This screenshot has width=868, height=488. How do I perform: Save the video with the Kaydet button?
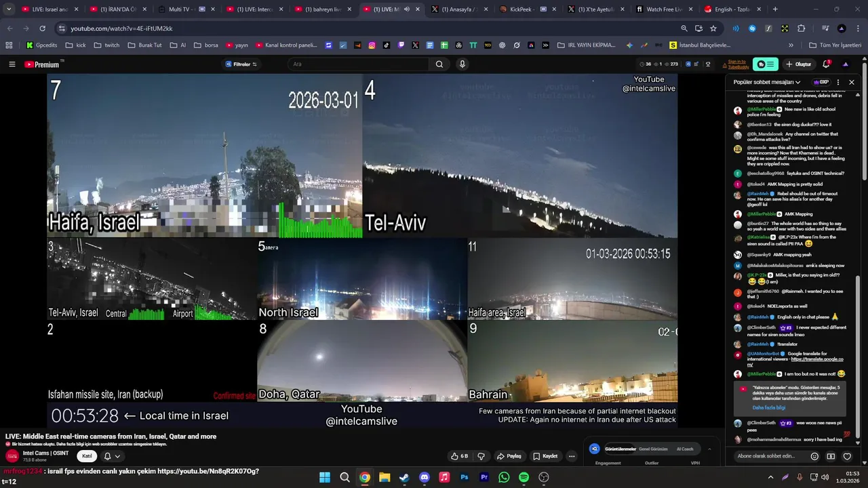click(545, 456)
